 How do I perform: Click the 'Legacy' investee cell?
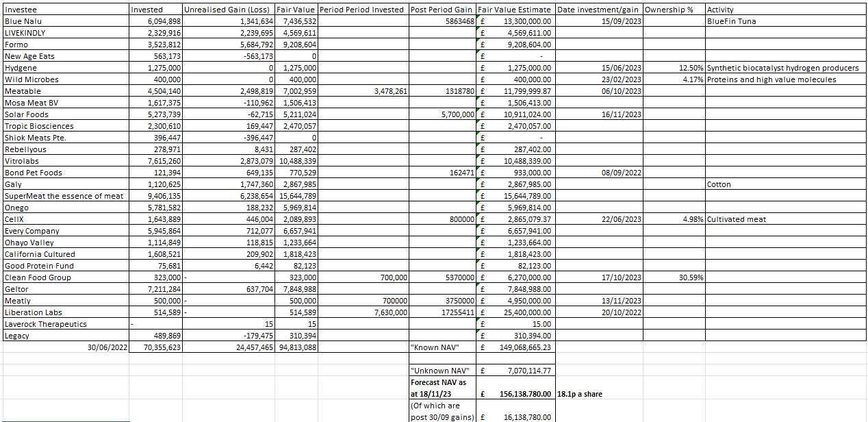66,336
